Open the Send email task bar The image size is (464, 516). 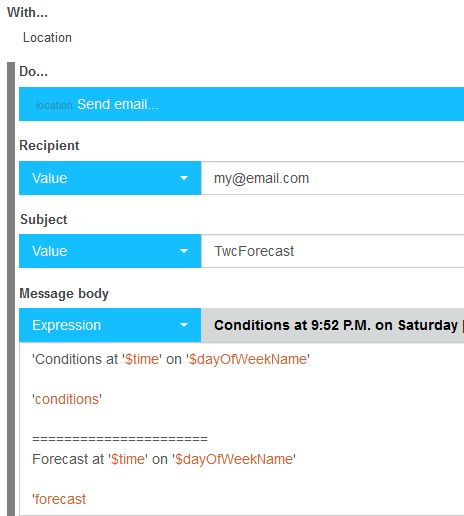point(241,104)
